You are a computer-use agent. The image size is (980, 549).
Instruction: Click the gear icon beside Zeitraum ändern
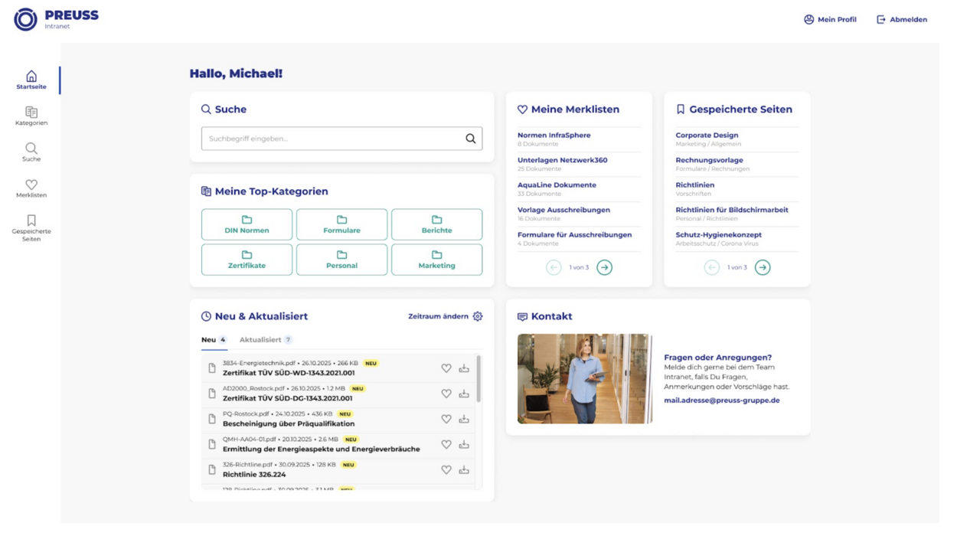tap(478, 316)
